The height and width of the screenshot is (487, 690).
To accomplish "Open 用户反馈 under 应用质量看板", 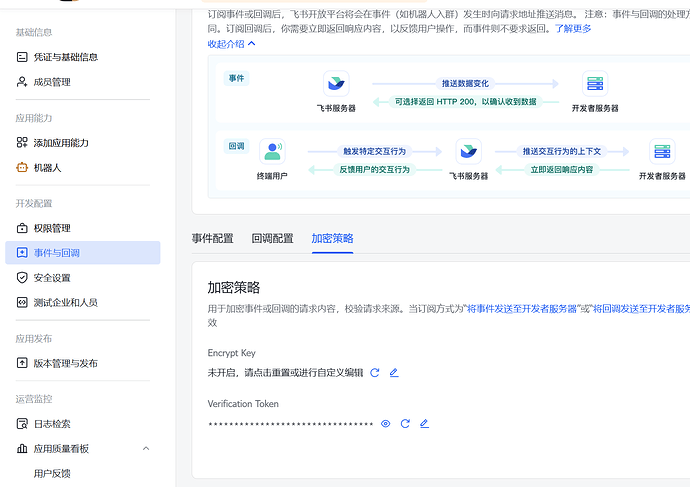I will 52,473.
